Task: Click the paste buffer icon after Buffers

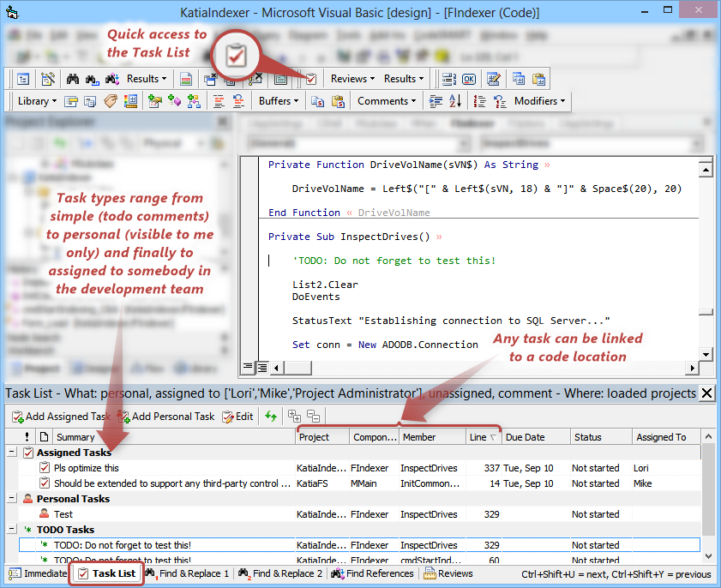Action: 338,101
